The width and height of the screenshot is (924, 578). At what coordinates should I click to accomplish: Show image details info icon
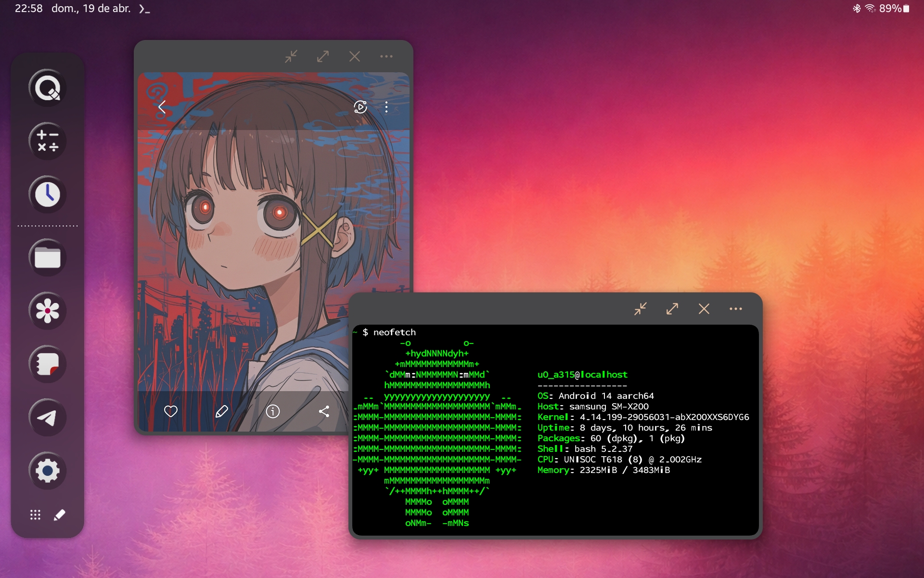point(273,411)
